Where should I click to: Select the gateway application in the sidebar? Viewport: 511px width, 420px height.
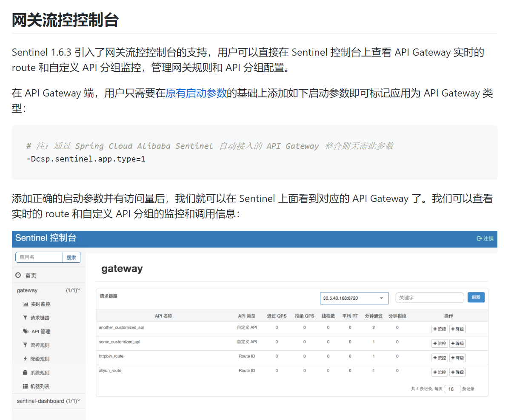27,290
